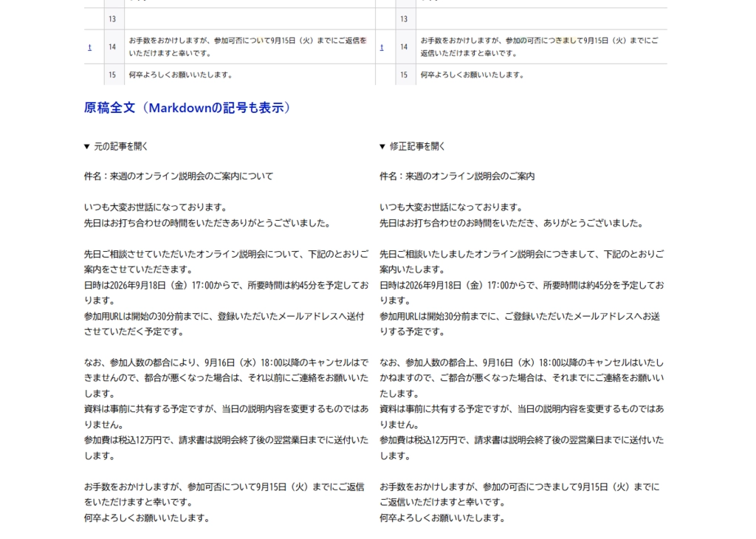Screen dimensions: 756x539
Task: Click line 先日ご相談いたしましたオンライン説明会につきまして
Action: (522, 254)
